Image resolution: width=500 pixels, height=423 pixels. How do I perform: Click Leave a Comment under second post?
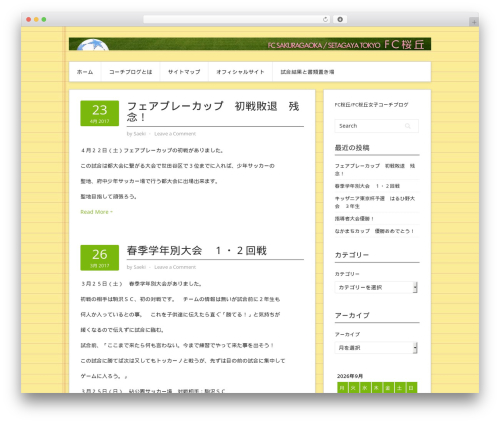tap(175, 267)
